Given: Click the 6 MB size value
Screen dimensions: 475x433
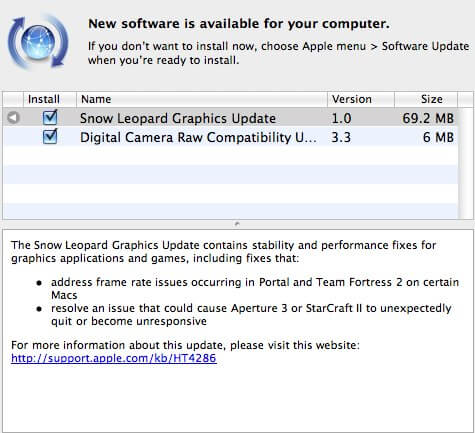Looking at the screenshot, I should click(438, 137).
